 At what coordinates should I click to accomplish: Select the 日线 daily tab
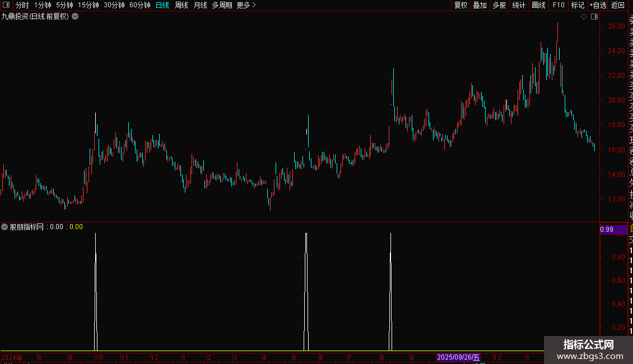click(162, 5)
